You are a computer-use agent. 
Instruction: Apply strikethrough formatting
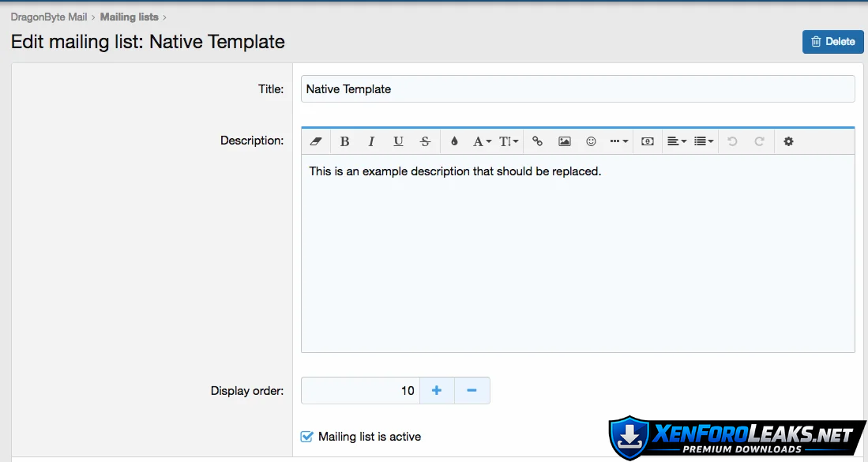(425, 141)
